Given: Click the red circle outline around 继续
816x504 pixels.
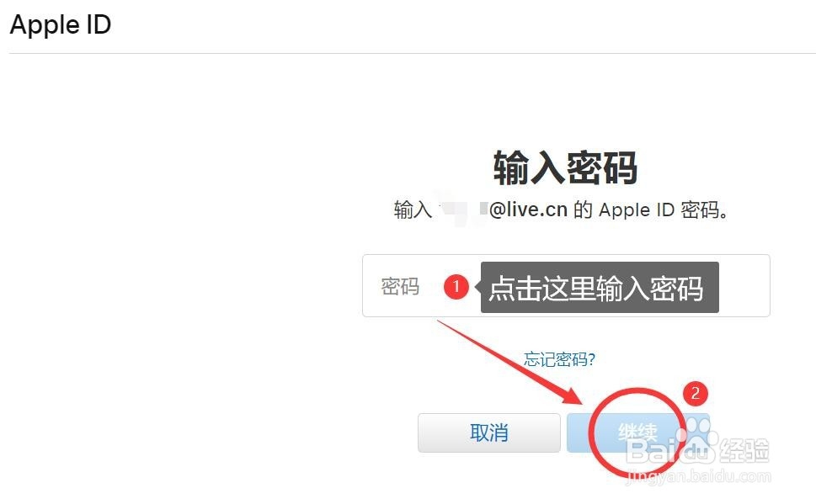Looking at the screenshot, I should (637, 432).
